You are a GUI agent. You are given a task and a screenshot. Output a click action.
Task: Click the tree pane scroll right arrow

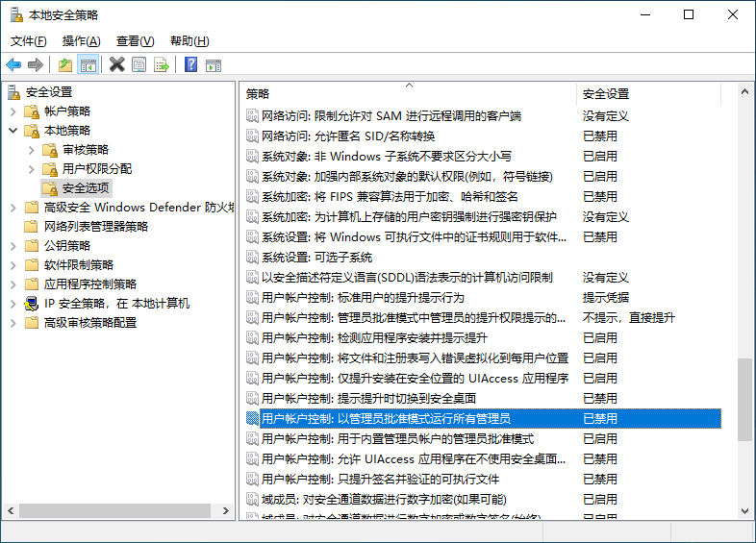[x=226, y=510]
